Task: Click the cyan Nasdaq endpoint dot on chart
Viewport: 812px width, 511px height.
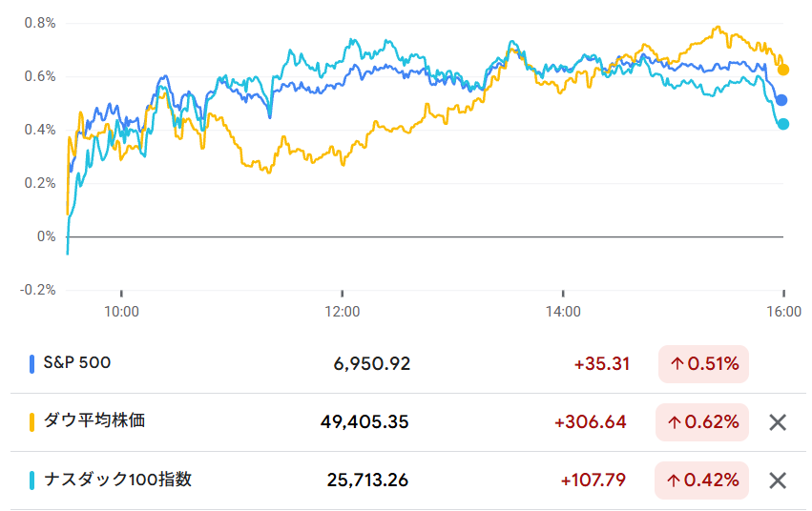Action: 783,124
